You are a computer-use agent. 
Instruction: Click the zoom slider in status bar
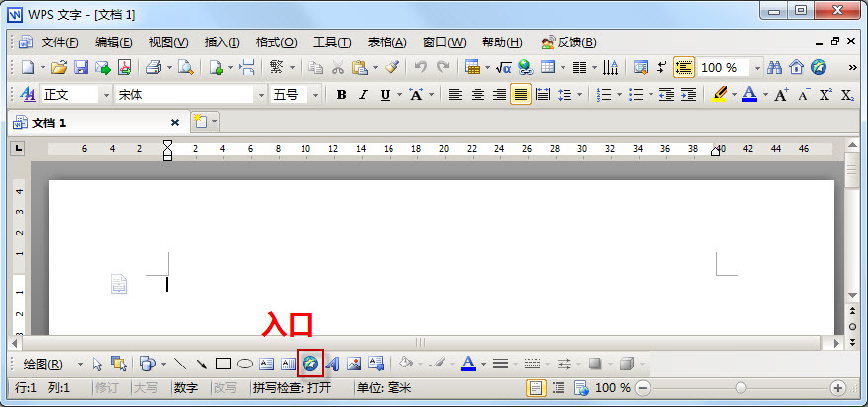coord(740,388)
